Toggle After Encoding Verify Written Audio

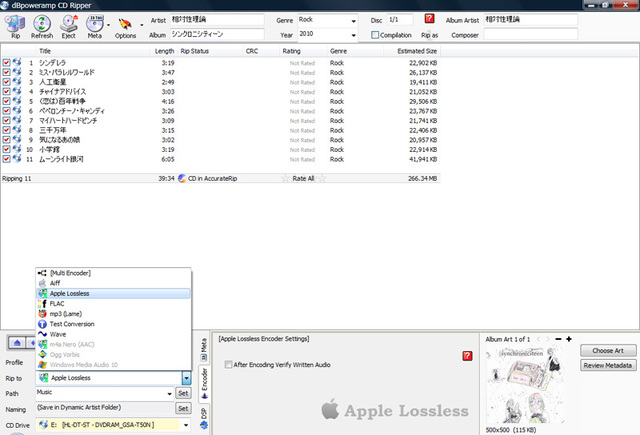click(x=229, y=364)
